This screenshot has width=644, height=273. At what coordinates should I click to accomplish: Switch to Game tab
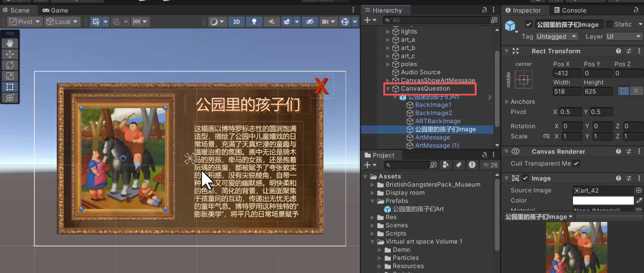click(55, 10)
